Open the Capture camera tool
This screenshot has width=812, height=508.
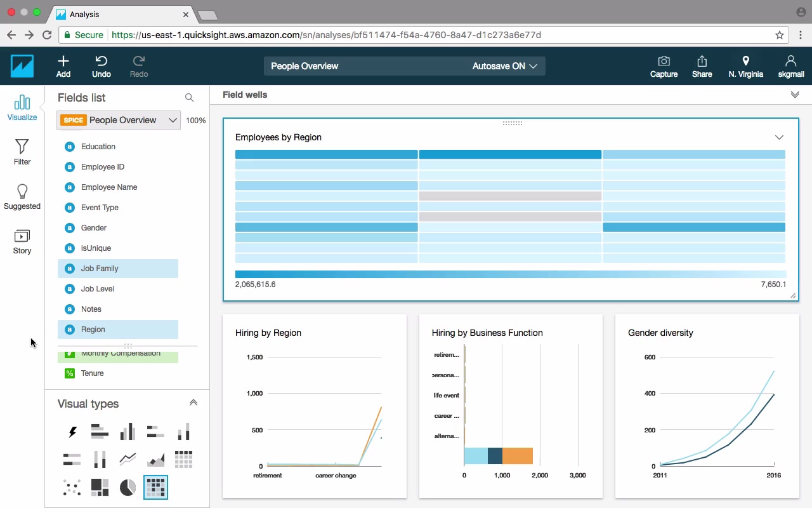[x=664, y=66]
